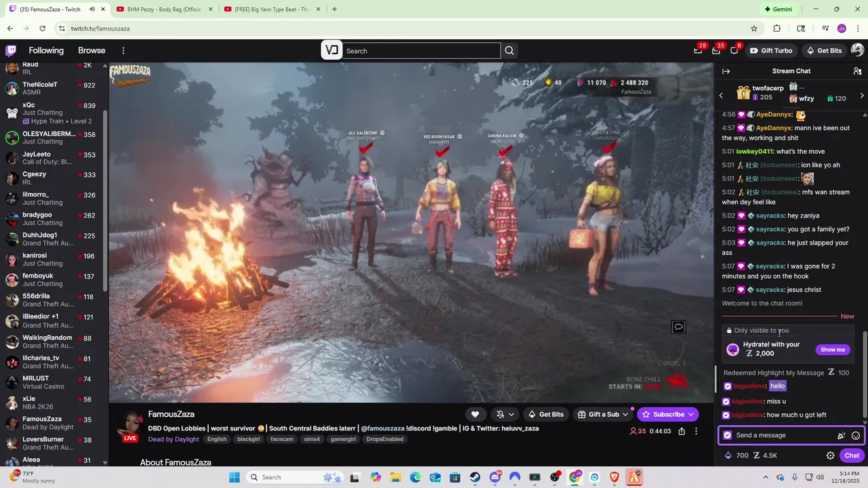This screenshot has height=488, width=868.
Task: Open Brave browser from taskbar
Action: point(614,477)
